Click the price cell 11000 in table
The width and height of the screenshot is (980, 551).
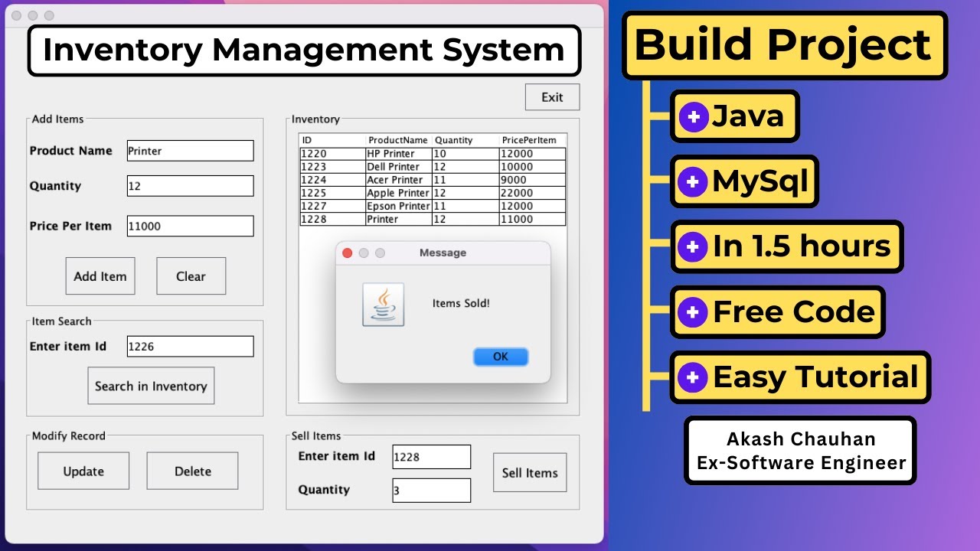pyautogui.click(x=533, y=219)
